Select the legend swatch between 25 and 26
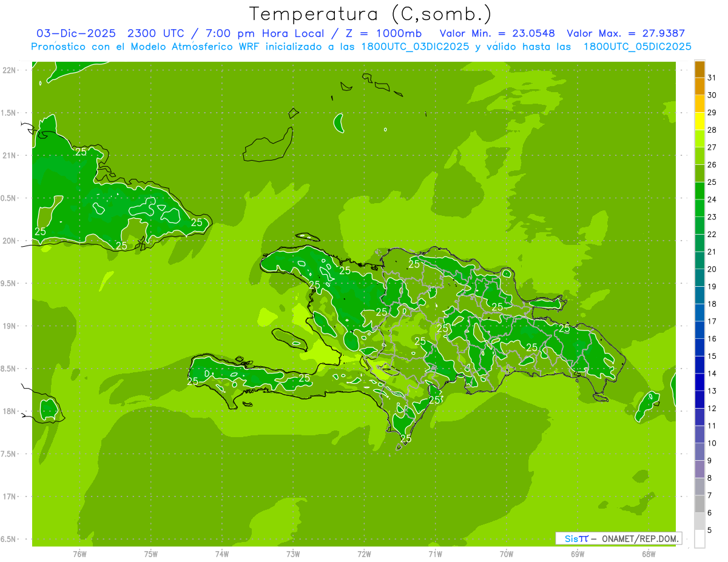The width and height of the screenshot is (728, 562). tap(699, 173)
